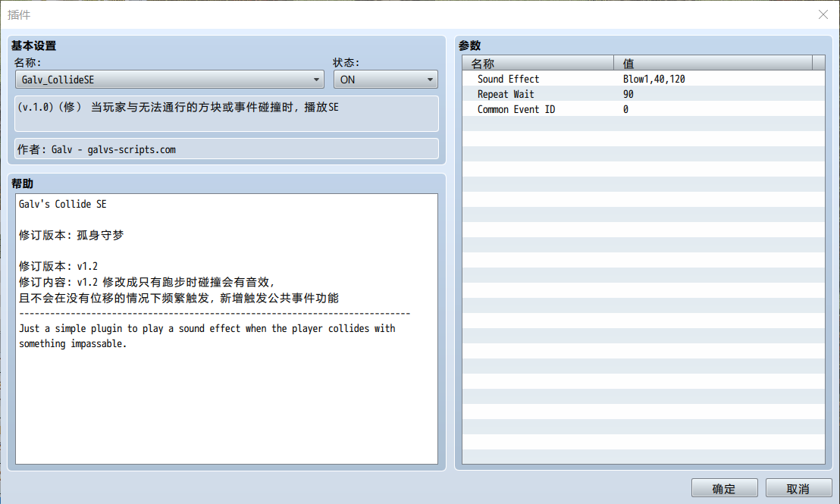Click the 取消 button
The height and width of the screenshot is (504, 840).
pyautogui.click(x=798, y=488)
